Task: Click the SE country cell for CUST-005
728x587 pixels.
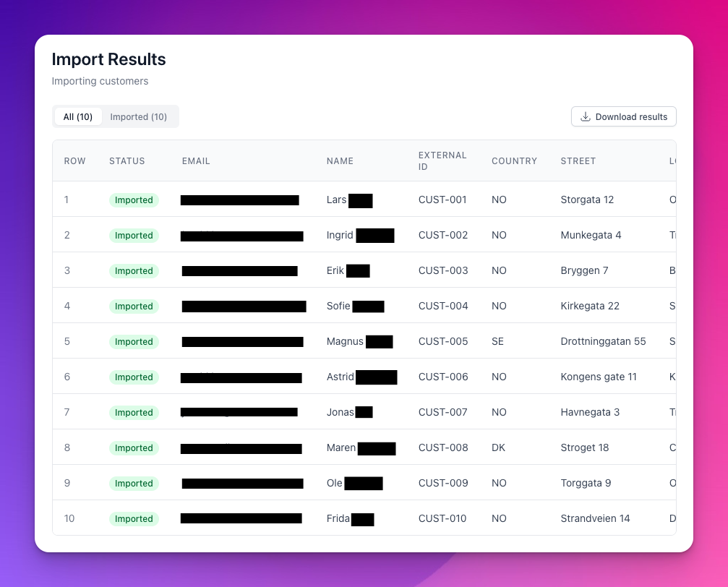Action: tap(497, 341)
